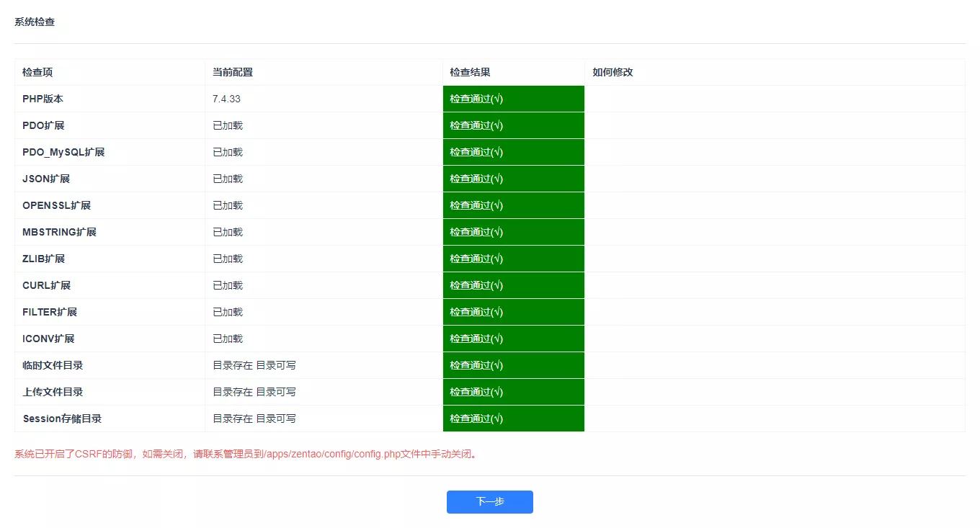The image size is (980, 528).
Task: Select the 临时文件目录 row label
Action: pyautogui.click(x=53, y=365)
